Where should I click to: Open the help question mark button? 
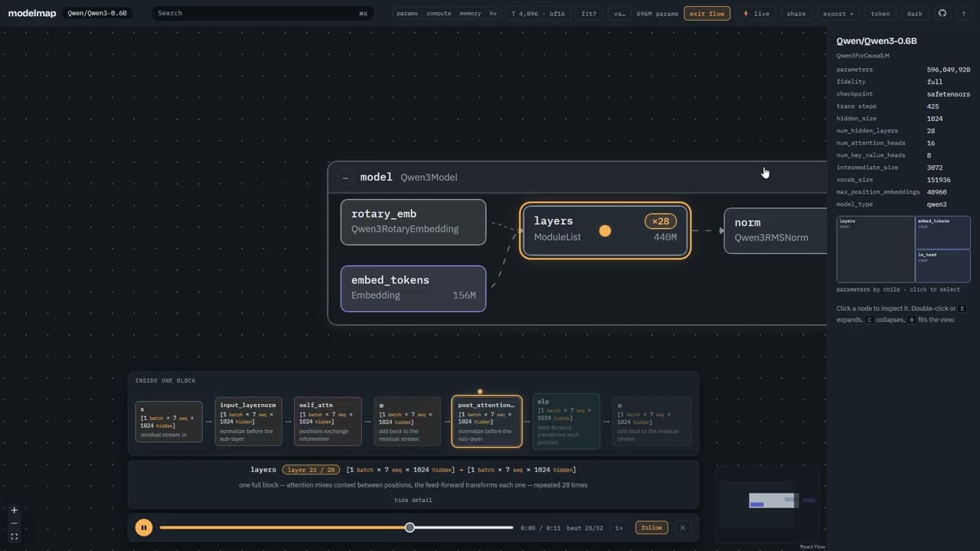click(963, 14)
